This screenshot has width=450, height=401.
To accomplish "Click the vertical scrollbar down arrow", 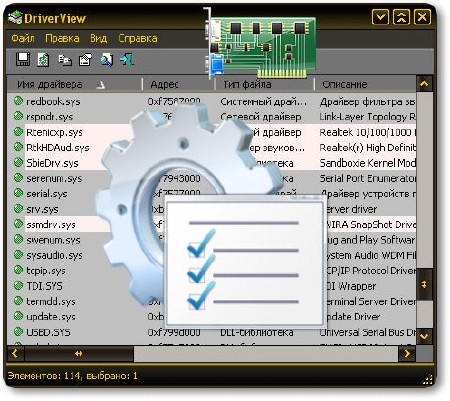I will click(x=424, y=336).
